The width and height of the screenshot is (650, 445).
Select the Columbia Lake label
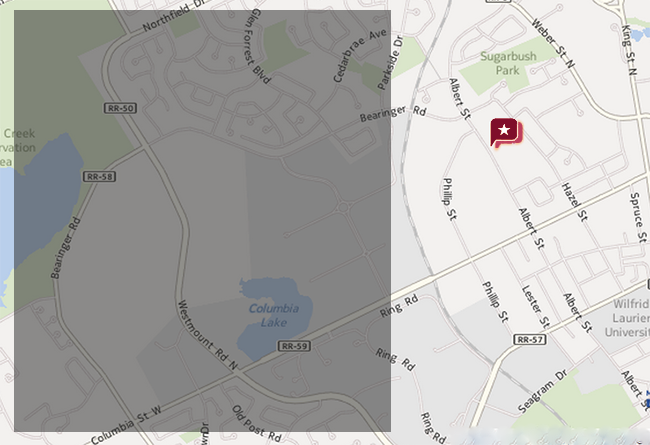[x=274, y=315]
